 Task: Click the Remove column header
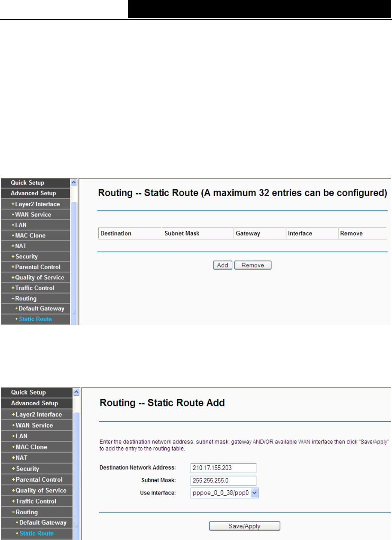362,234
